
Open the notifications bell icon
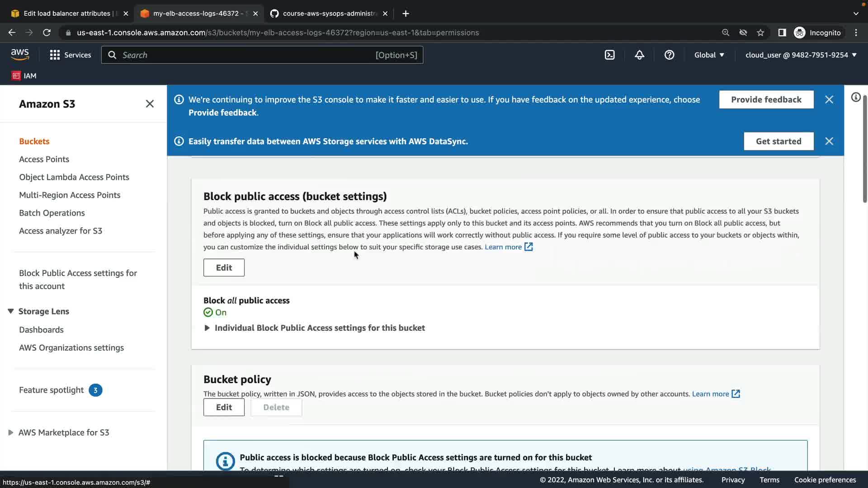[639, 55]
